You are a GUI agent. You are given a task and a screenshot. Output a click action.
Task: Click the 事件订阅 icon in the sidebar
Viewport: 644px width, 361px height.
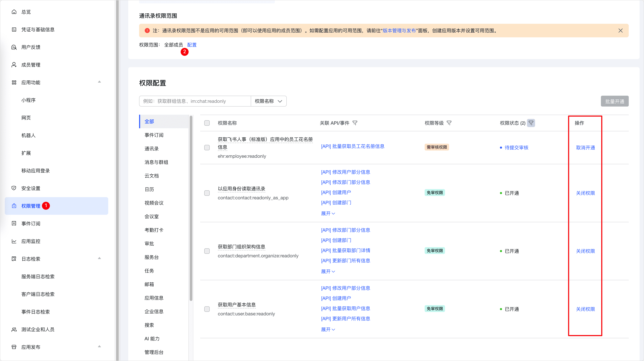[14, 223]
